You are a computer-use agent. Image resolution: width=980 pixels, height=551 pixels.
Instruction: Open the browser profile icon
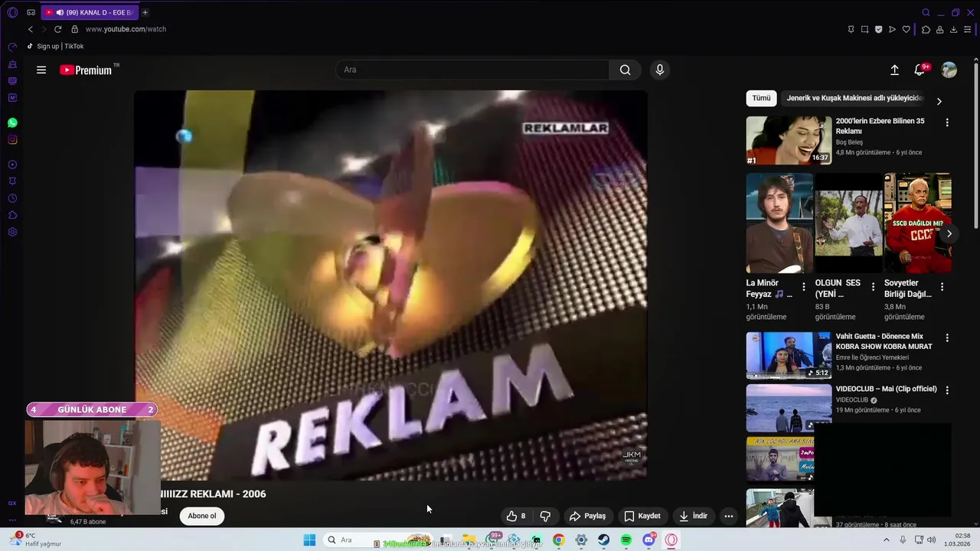[939, 29]
